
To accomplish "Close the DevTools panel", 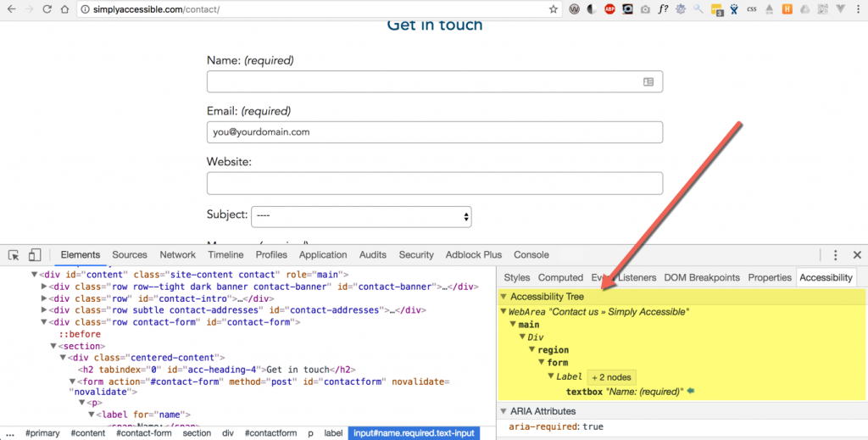I will coord(857,254).
